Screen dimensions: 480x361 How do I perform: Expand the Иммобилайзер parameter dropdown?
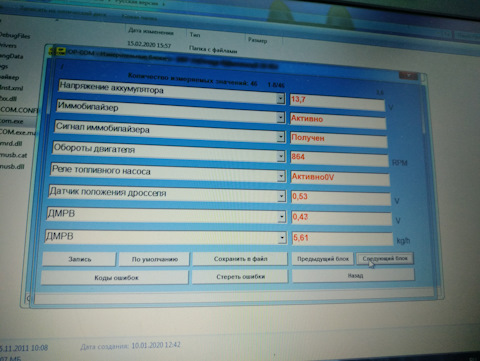(x=281, y=117)
